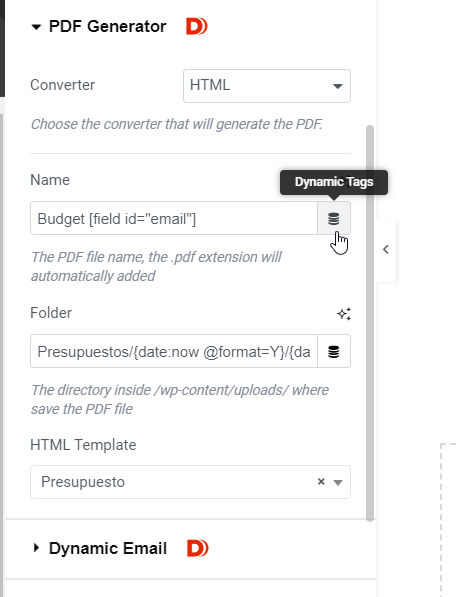
Task: Click the Dynamic Email section title
Action: pyautogui.click(x=108, y=548)
